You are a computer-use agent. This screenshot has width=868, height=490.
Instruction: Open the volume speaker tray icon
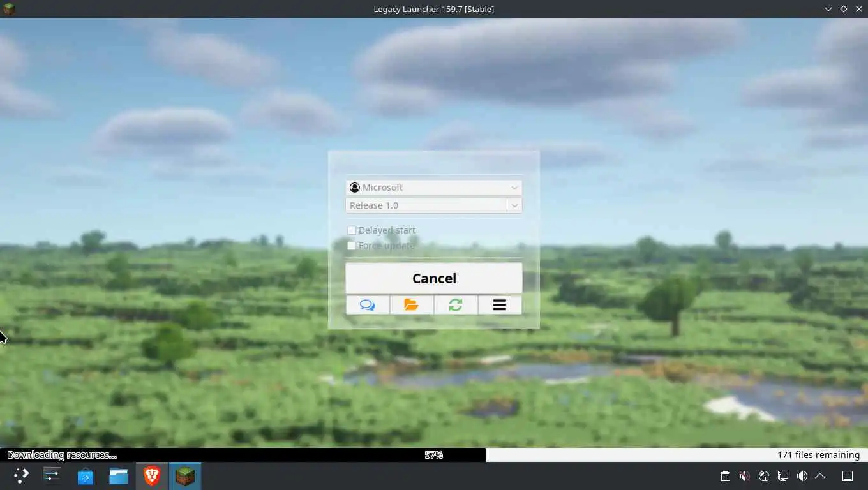coord(802,476)
